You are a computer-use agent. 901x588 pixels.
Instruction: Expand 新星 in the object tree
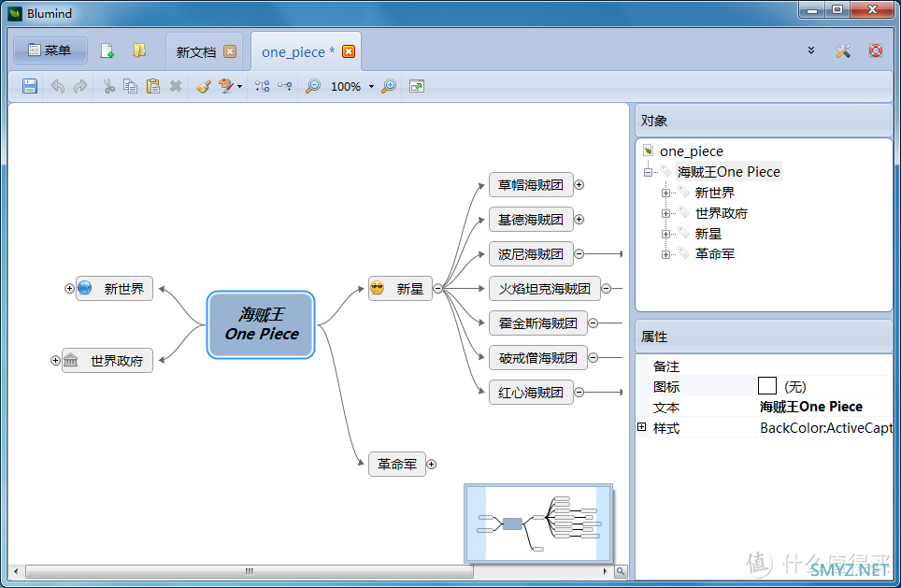click(x=665, y=235)
